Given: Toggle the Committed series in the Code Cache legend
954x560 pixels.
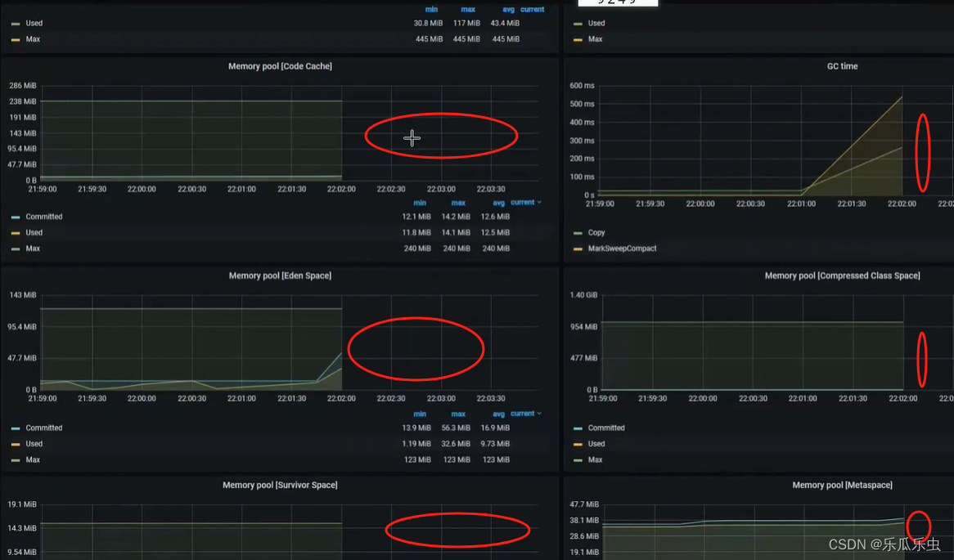Looking at the screenshot, I should pos(44,217).
